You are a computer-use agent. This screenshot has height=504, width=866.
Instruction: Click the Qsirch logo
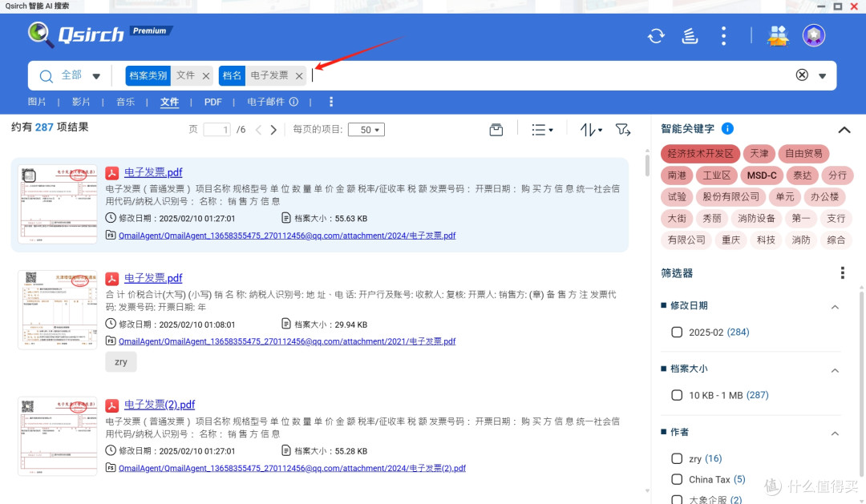pos(75,34)
